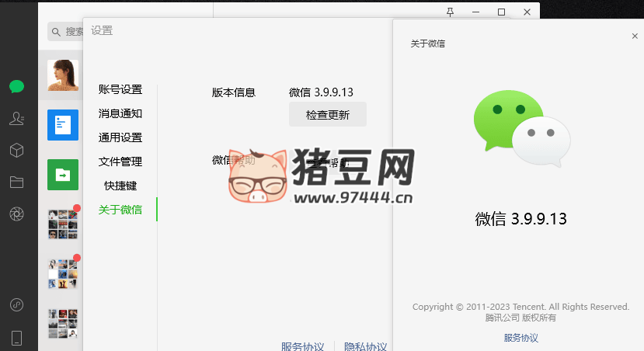This screenshot has height=351, width=644.
Task: Click the phone icon at sidebar bottom
Action: click(x=16, y=337)
